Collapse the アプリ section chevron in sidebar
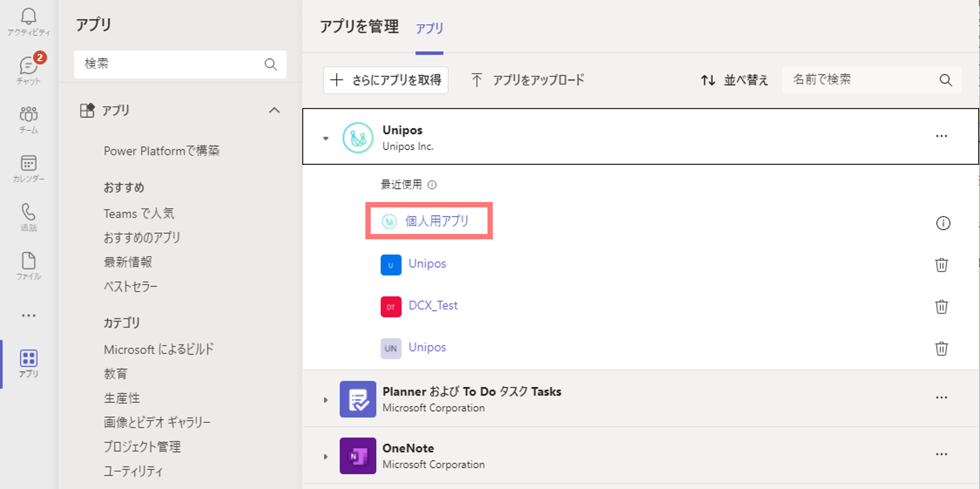The width and height of the screenshot is (980, 489). pos(274,110)
